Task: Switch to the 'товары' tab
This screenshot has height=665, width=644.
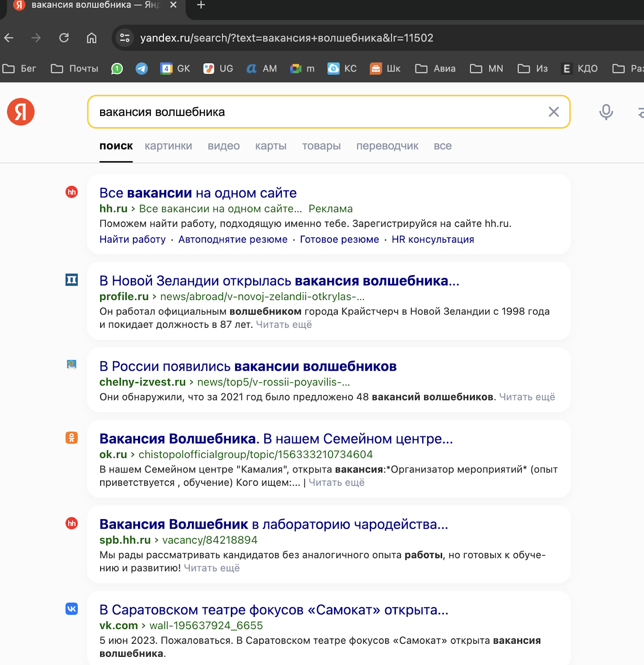Action: click(x=321, y=146)
